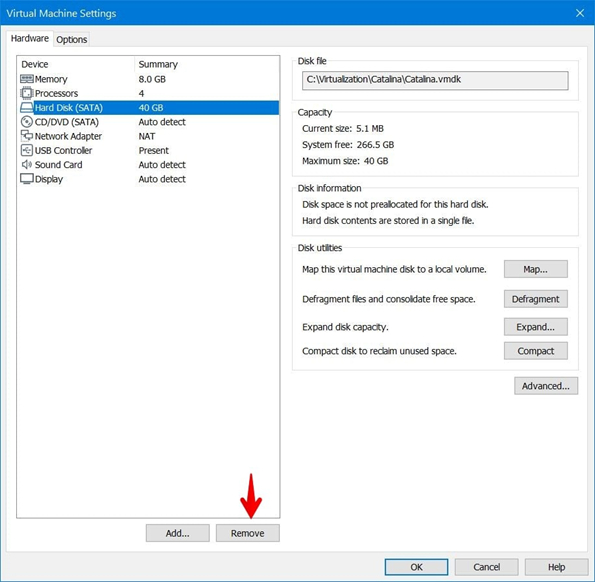The width and height of the screenshot is (595, 582).
Task: Open the Add hardware wizard
Action: tap(178, 533)
